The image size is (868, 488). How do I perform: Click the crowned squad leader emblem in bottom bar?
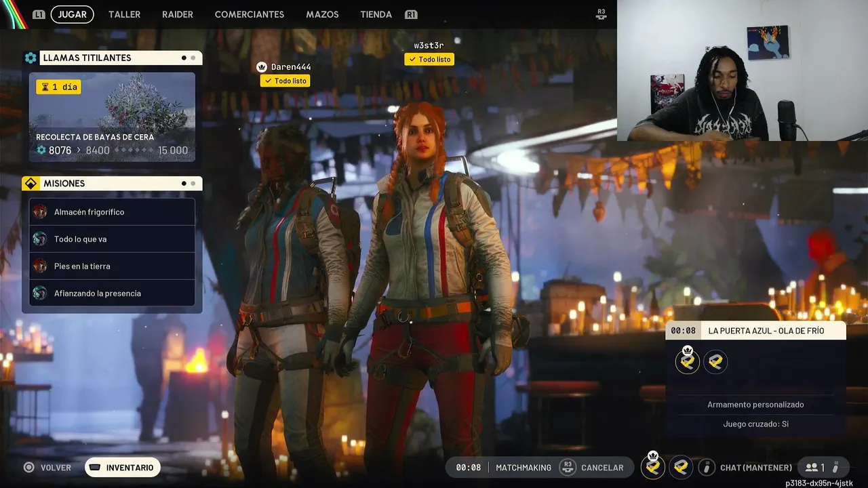tap(653, 466)
